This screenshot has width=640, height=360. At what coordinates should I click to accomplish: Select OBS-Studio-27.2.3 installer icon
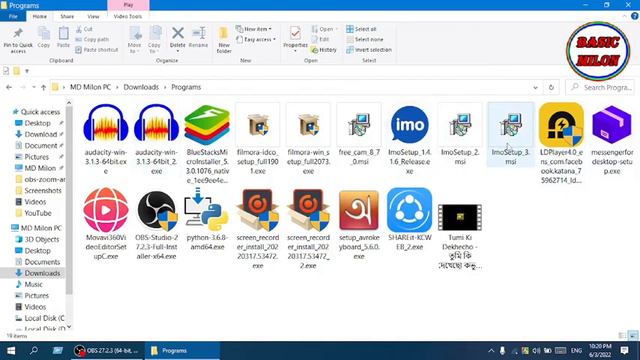pyautogui.click(x=156, y=210)
